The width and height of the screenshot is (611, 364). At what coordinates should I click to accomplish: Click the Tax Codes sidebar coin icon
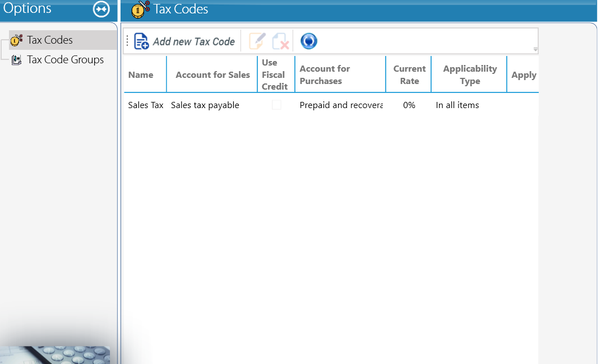tap(16, 40)
